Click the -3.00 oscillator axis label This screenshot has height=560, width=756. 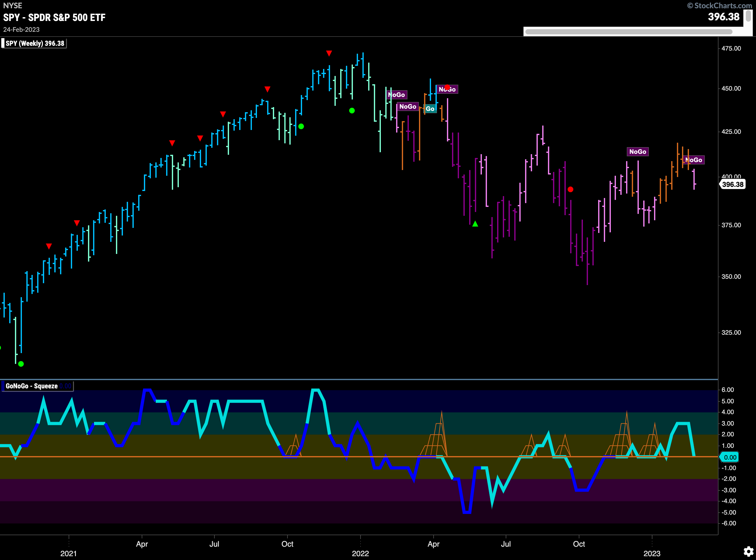click(x=728, y=490)
